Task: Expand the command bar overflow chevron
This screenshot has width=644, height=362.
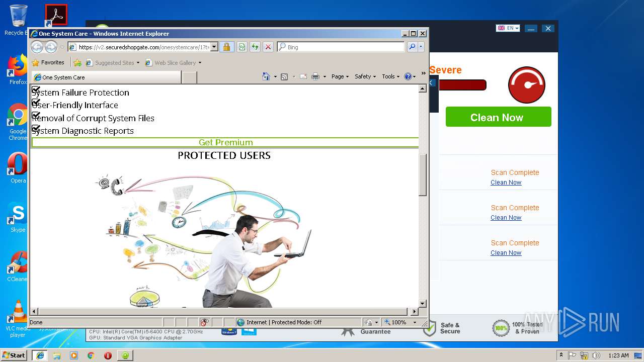Action: [x=423, y=73]
